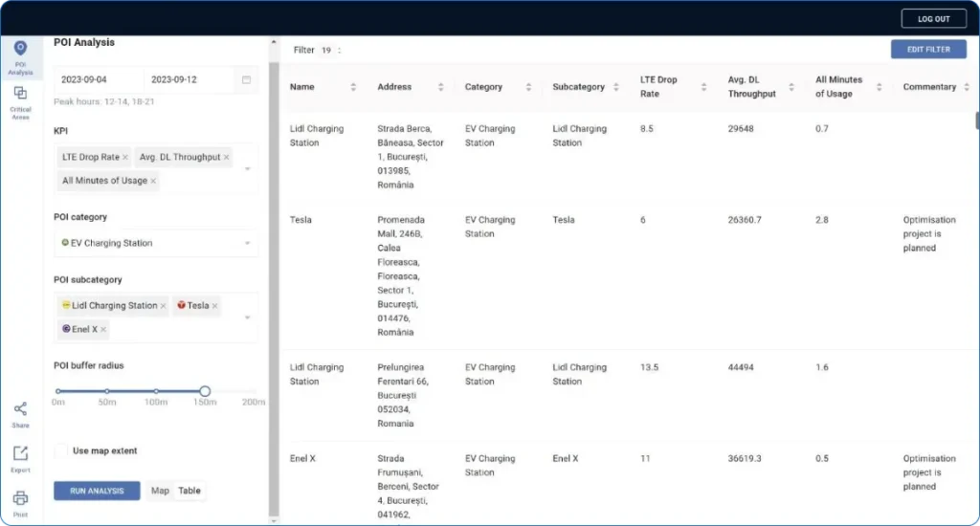Click the Print icon
This screenshot has height=526, width=980.
[x=20, y=500]
